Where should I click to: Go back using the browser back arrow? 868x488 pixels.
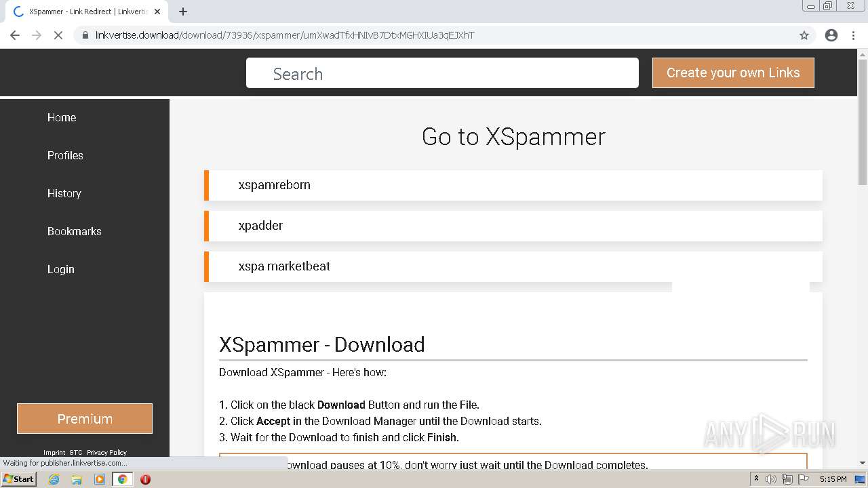[x=15, y=35]
